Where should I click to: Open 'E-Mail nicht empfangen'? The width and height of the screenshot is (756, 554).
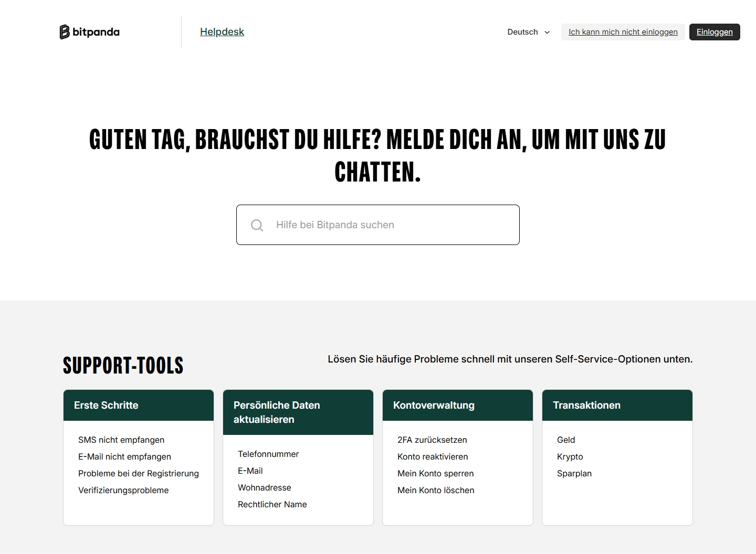point(124,456)
